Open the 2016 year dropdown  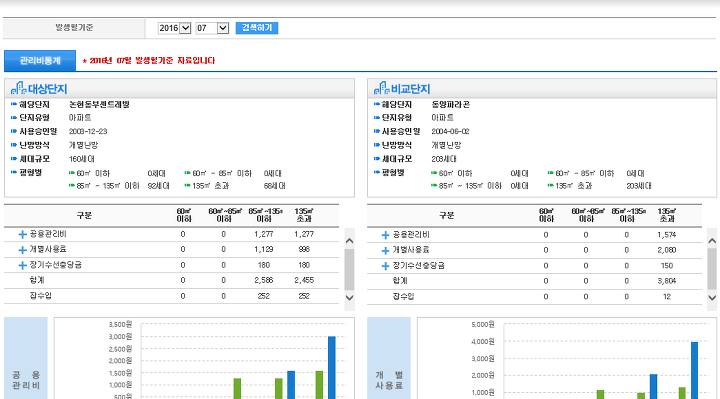click(174, 28)
